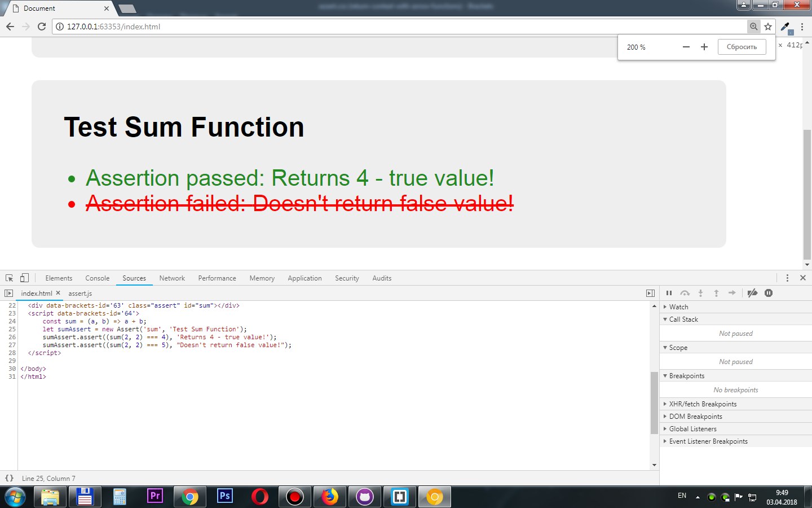Viewport: 812px width, 508px height.
Task: Switch to the Security tab
Action: click(347, 278)
